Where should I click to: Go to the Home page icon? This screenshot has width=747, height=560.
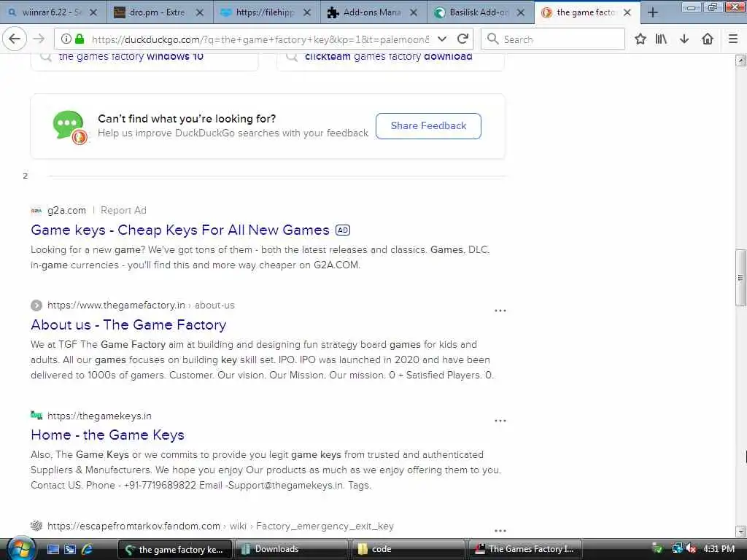click(x=708, y=39)
